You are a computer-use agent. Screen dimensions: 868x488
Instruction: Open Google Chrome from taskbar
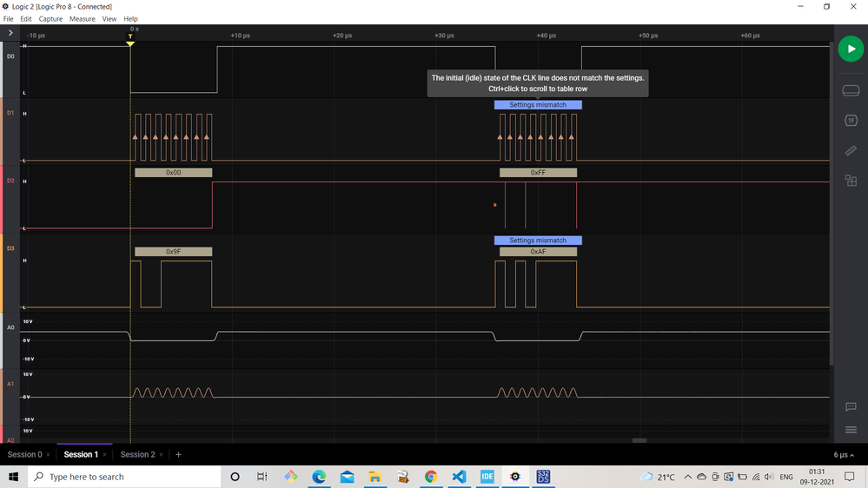coord(431,477)
